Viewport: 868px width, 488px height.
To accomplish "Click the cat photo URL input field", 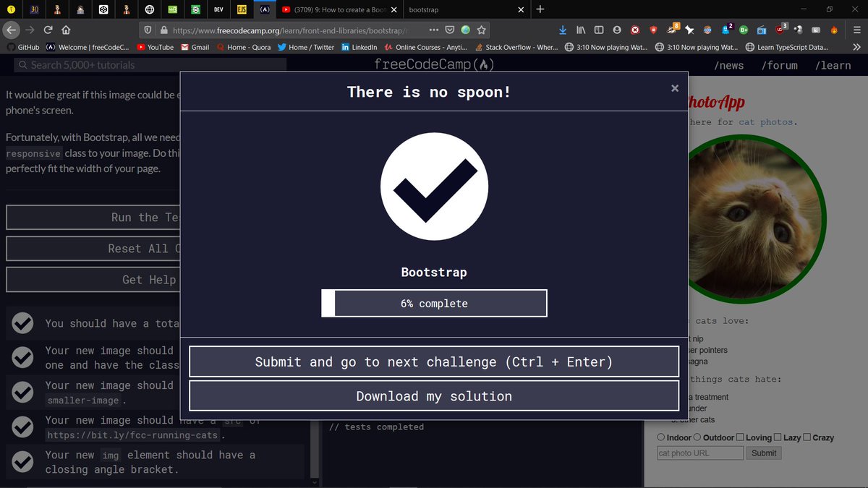I will click(699, 453).
